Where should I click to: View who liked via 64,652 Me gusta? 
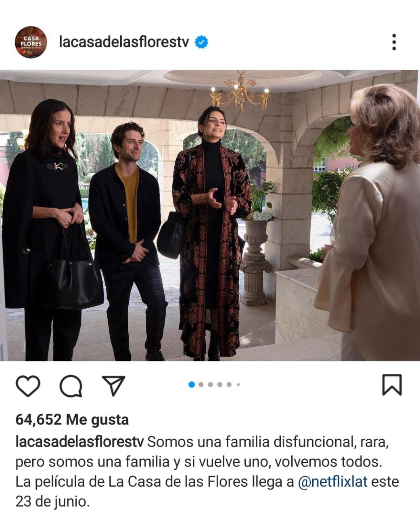72,420
